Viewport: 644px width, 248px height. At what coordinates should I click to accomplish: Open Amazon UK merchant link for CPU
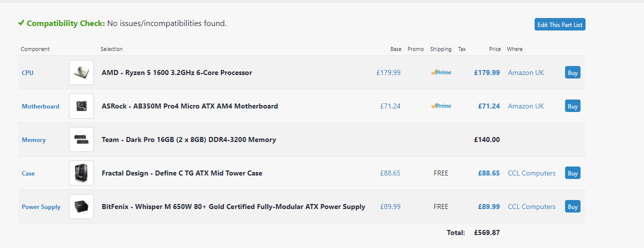(526, 72)
